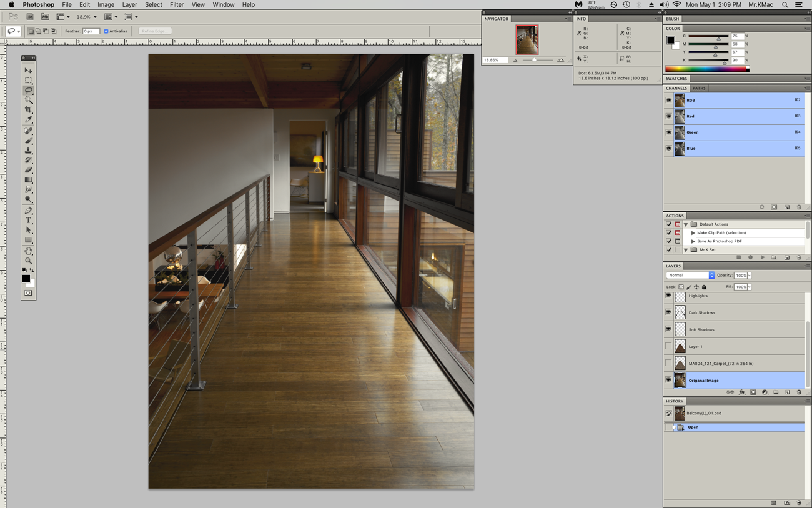Hide the Dark Shadows layer

pos(668,312)
